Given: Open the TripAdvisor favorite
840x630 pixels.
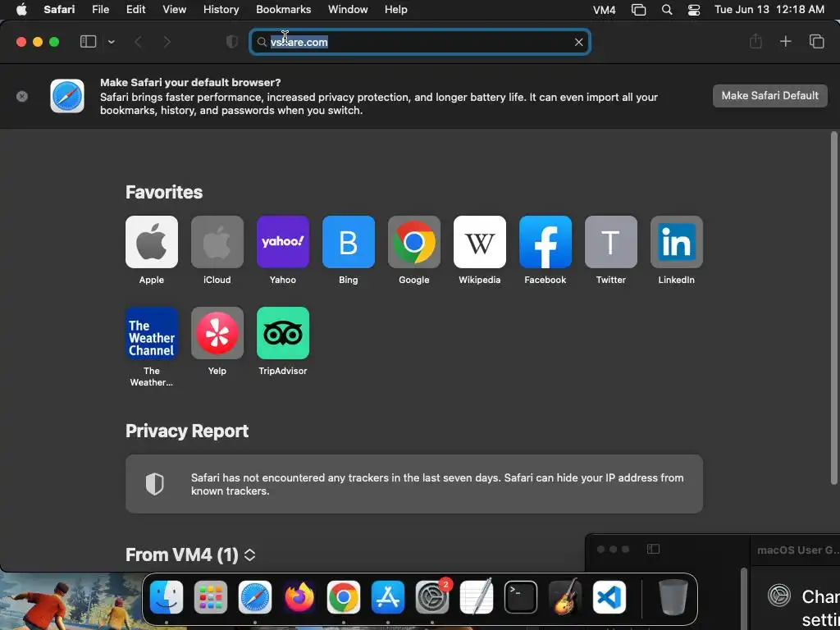Looking at the screenshot, I should click(283, 333).
